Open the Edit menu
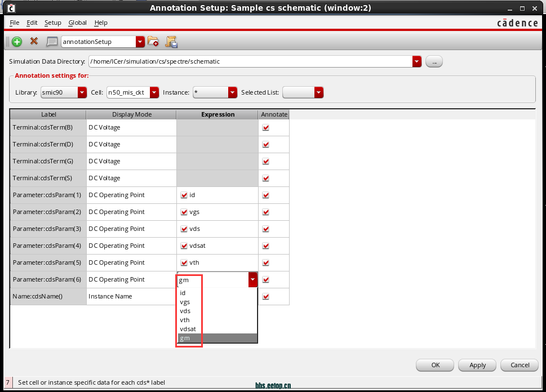The width and height of the screenshot is (546, 392). [x=32, y=23]
